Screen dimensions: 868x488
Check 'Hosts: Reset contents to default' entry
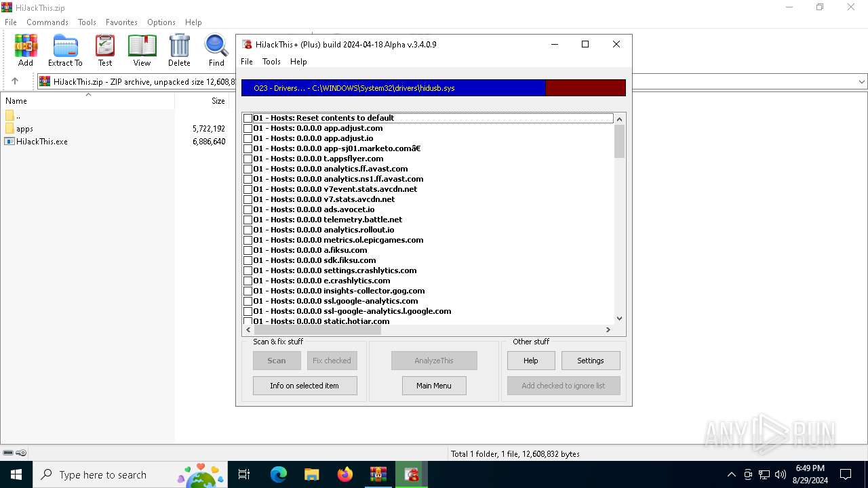pyautogui.click(x=248, y=118)
